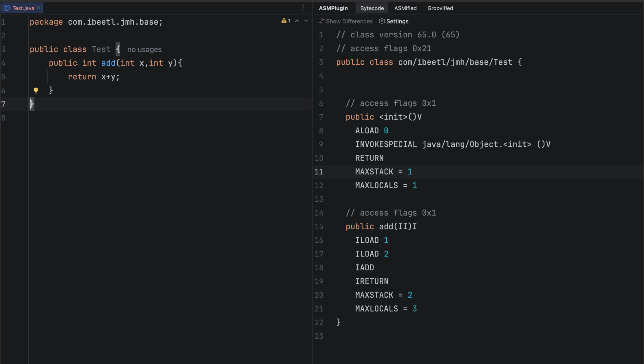Click the Test.java class file icon
Screen dimensions: 644x364
[7, 8]
